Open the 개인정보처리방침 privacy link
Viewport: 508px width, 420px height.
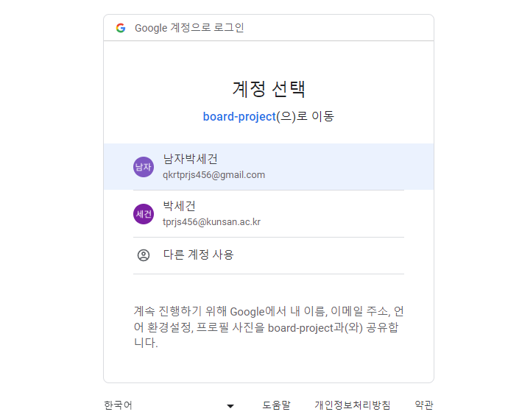click(353, 405)
